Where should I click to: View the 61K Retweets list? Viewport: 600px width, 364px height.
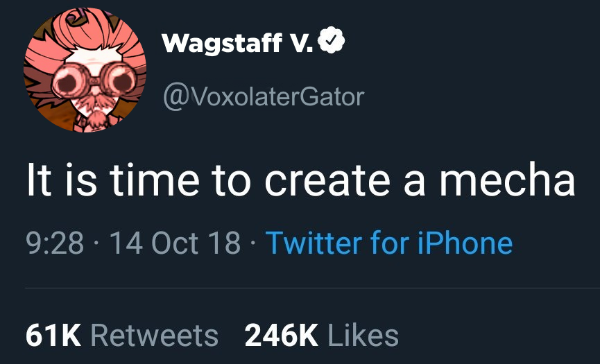coord(121,336)
